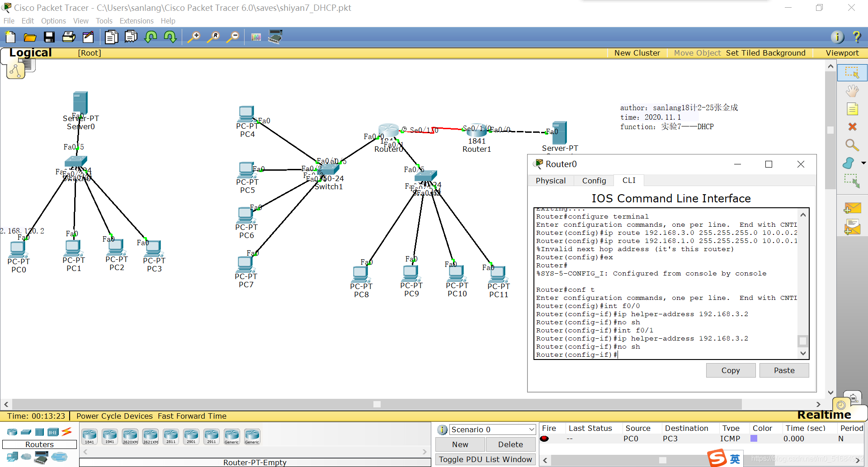Add a Complex PDU
This screenshot has height=467, width=868.
click(x=852, y=227)
